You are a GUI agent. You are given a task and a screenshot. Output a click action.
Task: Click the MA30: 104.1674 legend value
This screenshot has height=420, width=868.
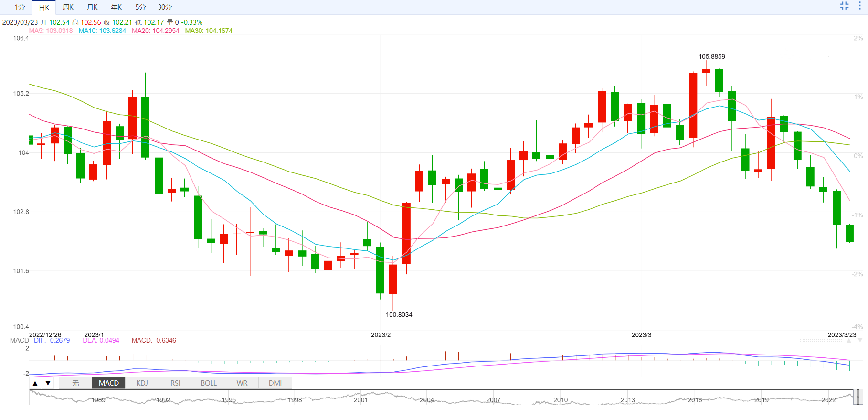coord(209,31)
